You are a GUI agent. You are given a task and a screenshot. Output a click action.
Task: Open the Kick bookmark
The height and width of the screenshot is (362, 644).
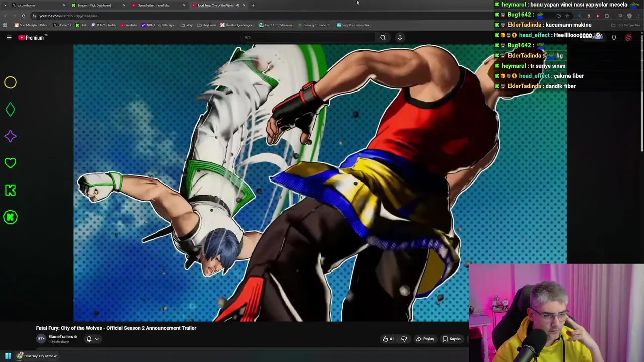[x=82, y=25]
